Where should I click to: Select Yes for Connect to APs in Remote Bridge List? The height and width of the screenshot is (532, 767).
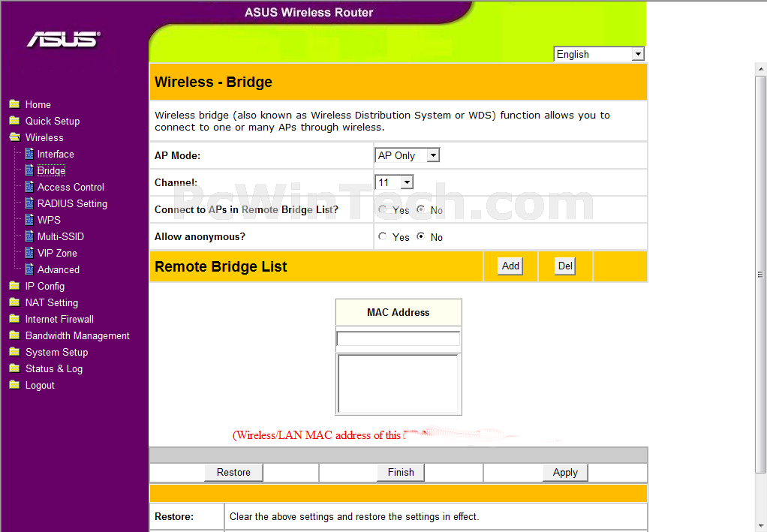coord(383,209)
